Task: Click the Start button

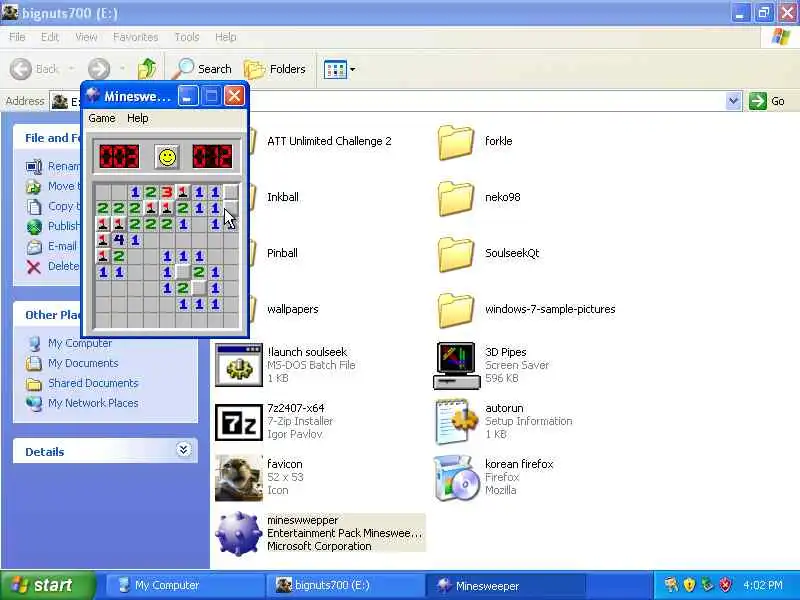Action: 47,585
